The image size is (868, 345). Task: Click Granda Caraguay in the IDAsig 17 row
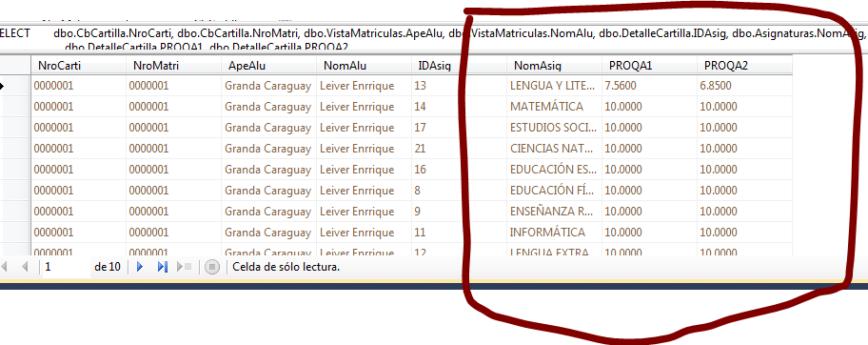269,128
